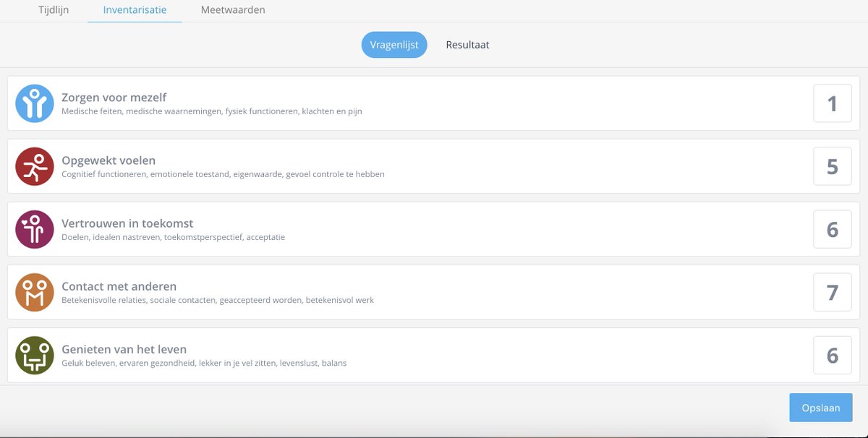Click the Opgewekt voelen heading
868x438 pixels.
click(x=109, y=160)
